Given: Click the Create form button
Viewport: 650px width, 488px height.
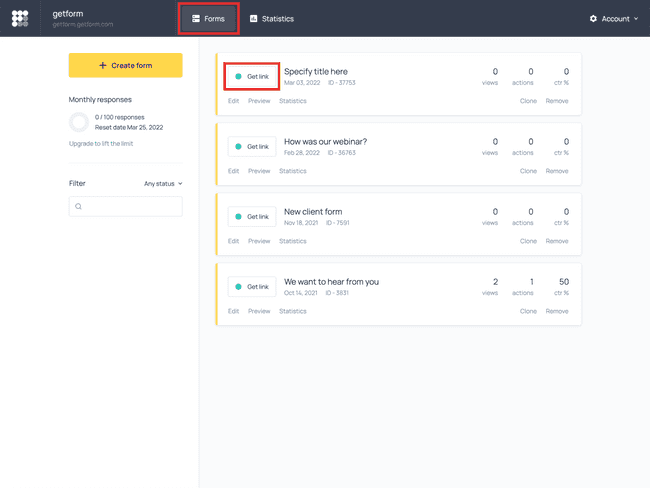Looking at the screenshot, I should tap(126, 65).
